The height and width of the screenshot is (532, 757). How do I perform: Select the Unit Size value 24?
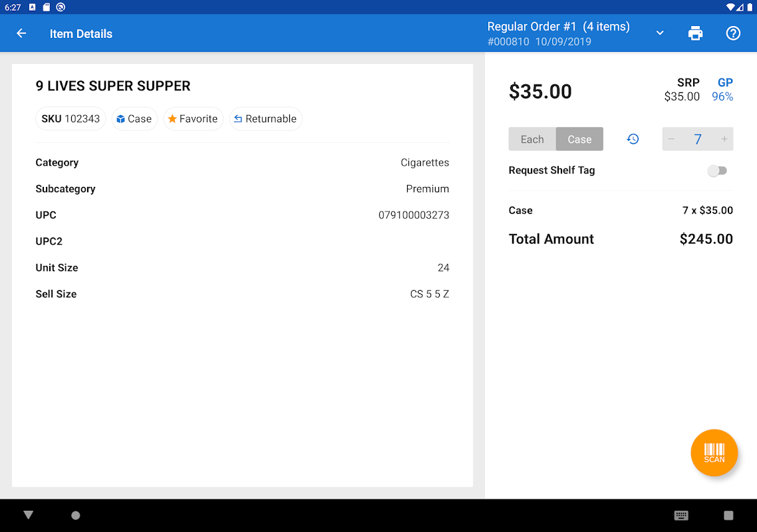[443, 268]
